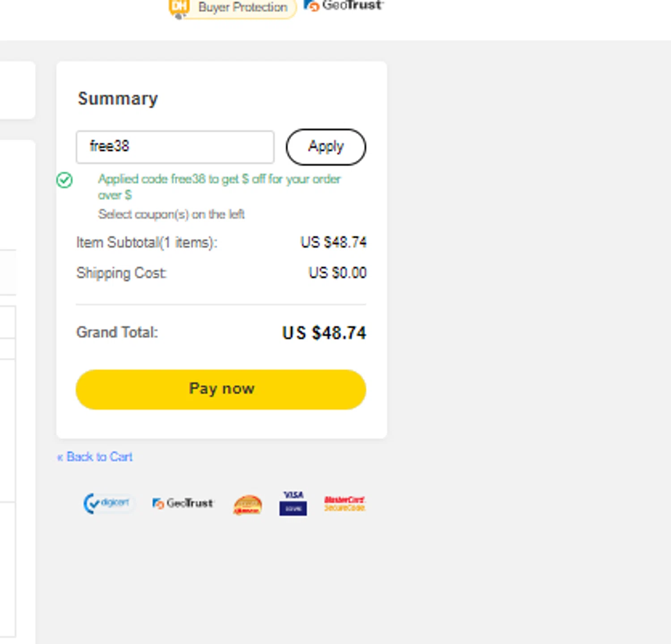Click the yellow Pay now button
671x644 pixels.
(x=221, y=389)
